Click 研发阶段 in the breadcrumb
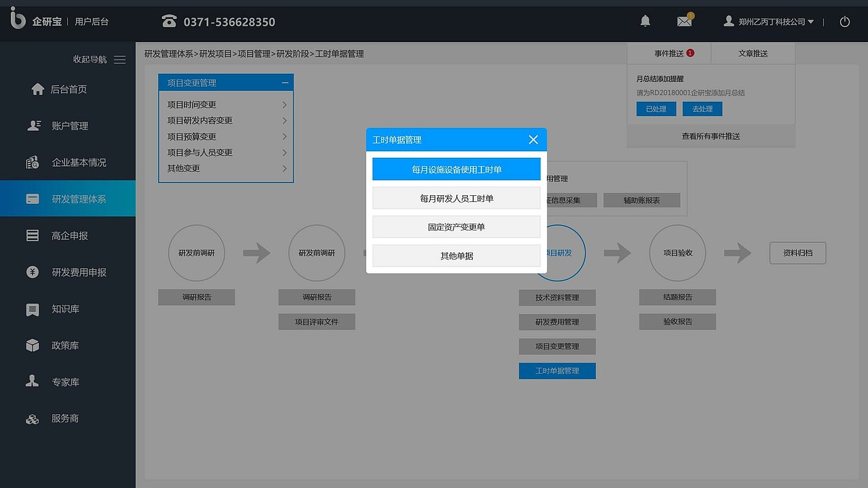This screenshot has height=488, width=868. coord(293,54)
